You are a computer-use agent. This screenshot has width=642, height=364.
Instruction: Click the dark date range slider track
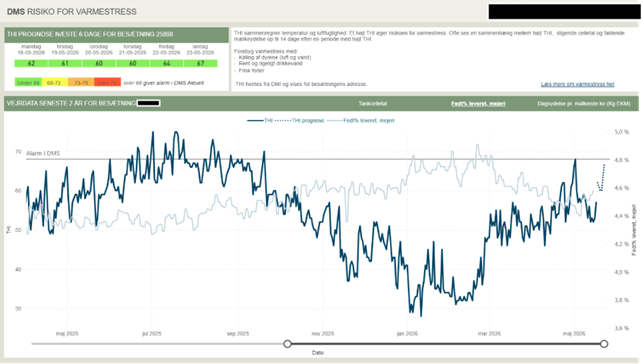445,344
